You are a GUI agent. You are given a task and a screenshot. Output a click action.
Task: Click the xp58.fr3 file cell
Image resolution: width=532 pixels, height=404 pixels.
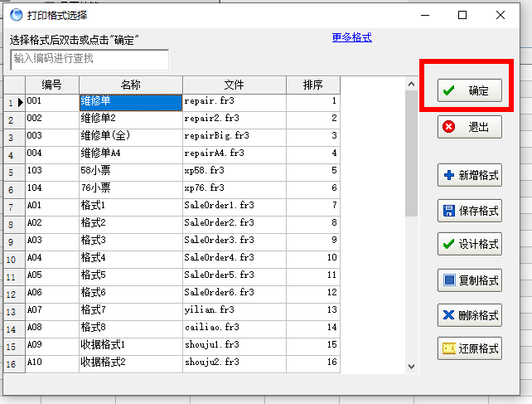pos(235,173)
